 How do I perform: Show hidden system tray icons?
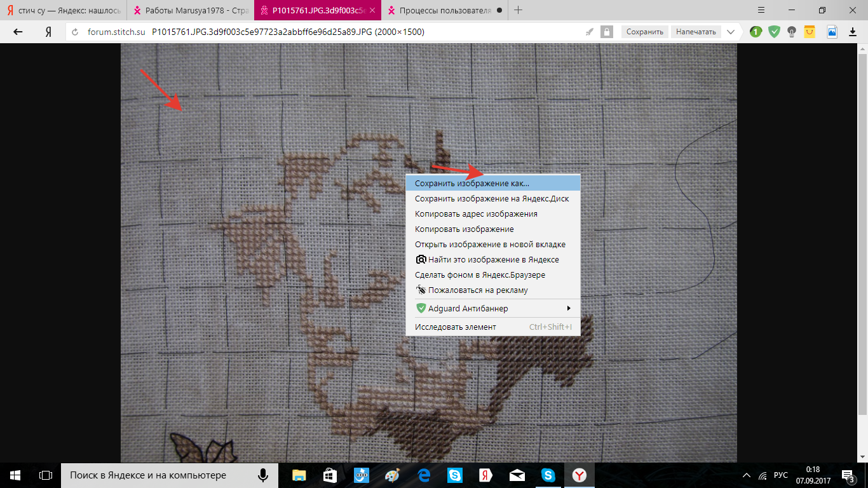click(x=747, y=475)
